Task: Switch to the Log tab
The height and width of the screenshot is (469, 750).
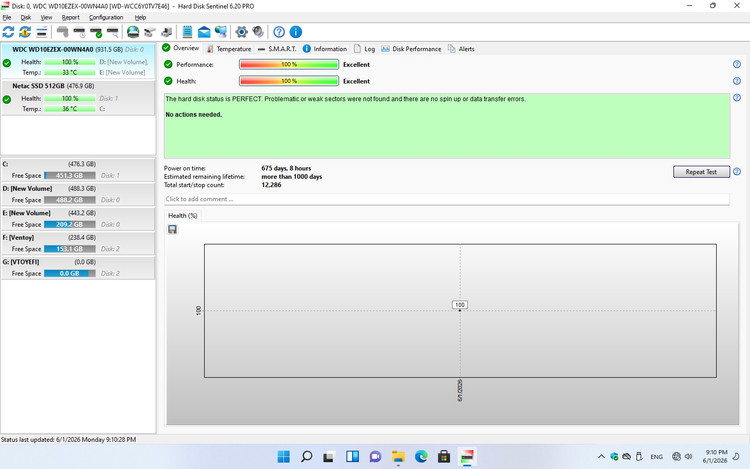Action: point(364,49)
